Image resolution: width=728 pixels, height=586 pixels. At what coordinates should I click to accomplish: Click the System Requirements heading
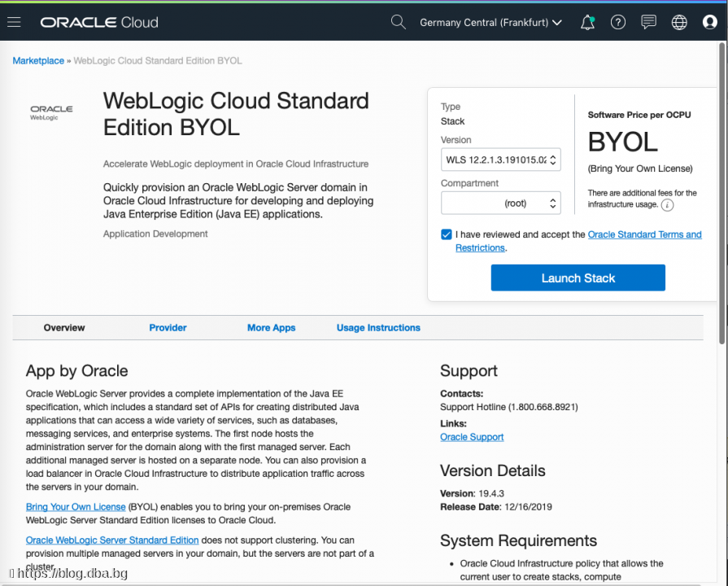coord(518,540)
